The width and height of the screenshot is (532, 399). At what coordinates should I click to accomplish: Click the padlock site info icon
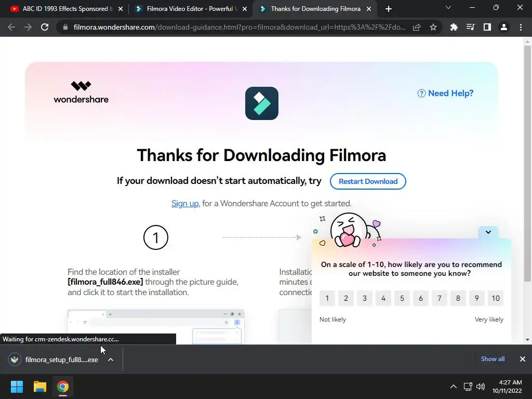point(65,27)
